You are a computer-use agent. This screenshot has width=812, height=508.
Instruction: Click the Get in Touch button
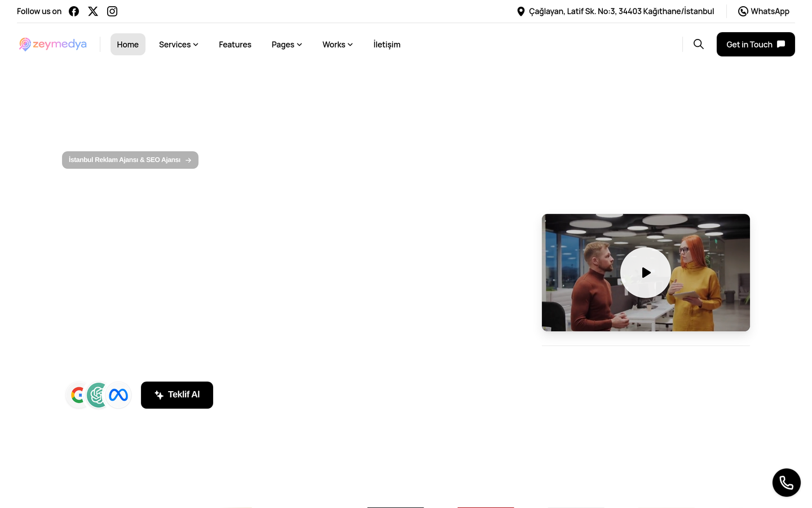tap(756, 45)
